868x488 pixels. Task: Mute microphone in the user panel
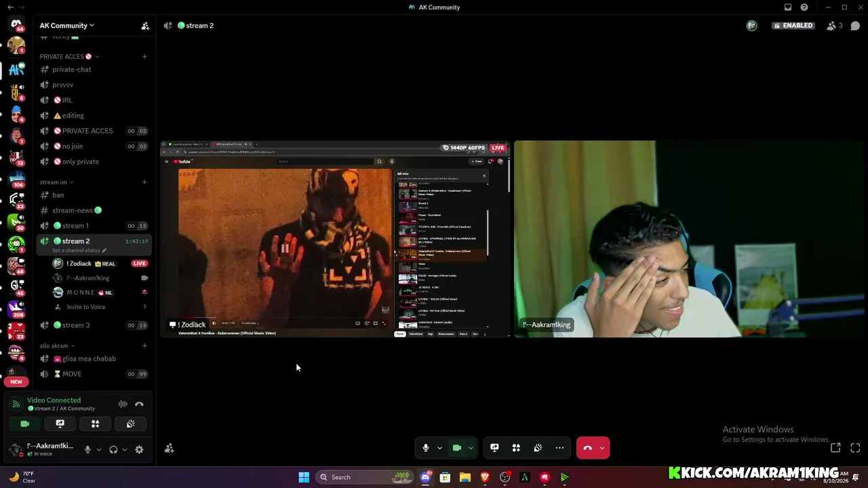87,449
